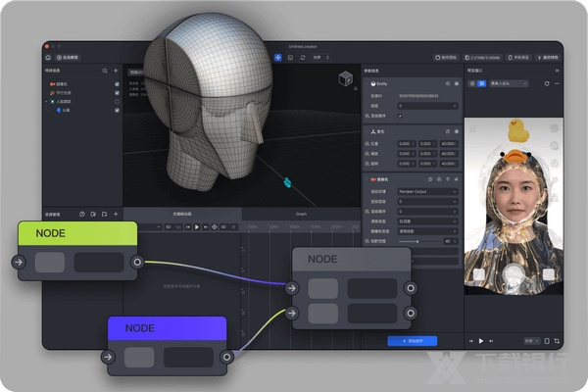This screenshot has height=392, width=588.
Task: Click the field of view slider
Action: click(x=419, y=241)
